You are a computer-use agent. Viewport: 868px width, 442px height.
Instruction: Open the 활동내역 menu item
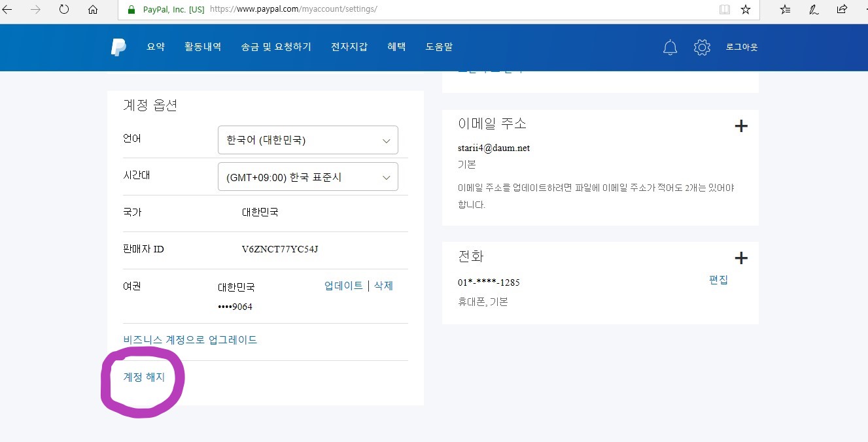coord(203,47)
